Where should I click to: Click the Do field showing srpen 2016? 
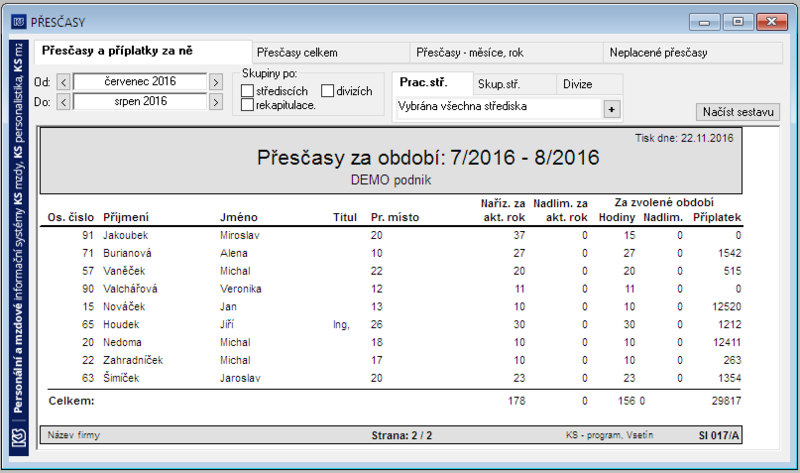tap(140, 102)
